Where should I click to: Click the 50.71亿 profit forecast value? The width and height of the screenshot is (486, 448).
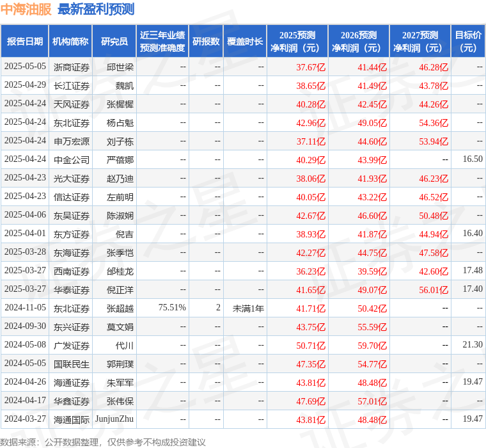[311, 346]
